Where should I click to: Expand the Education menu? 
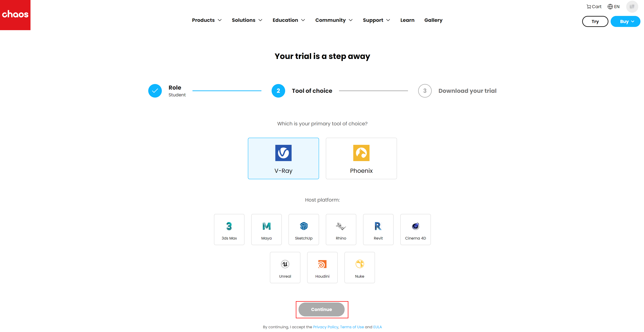coord(289,20)
